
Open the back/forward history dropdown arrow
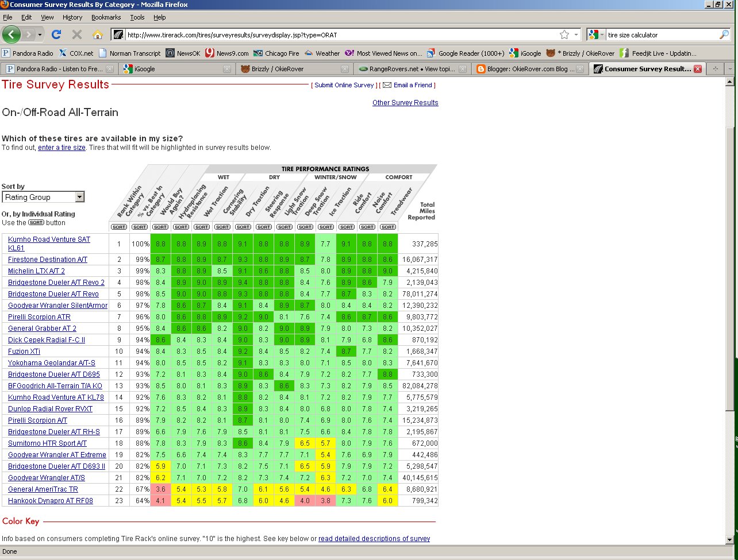(40, 34)
